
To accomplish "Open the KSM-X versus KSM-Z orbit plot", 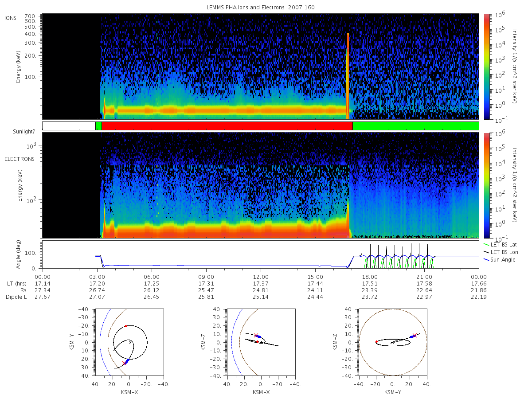I will tap(261, 342).
